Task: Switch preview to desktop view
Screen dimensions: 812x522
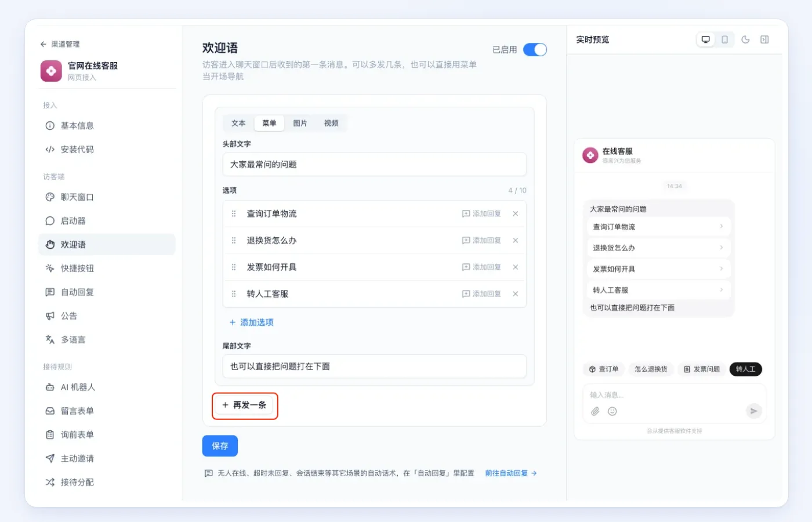Action: (705, 39)
